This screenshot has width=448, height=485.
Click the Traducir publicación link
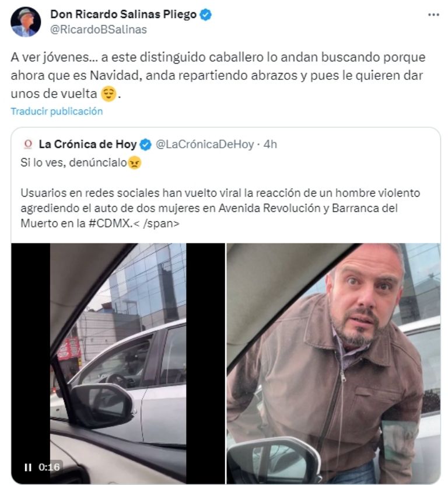[x=57, y=111]
